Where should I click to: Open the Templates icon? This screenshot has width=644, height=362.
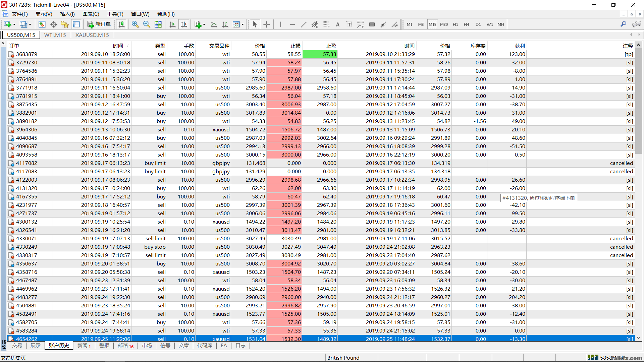pos(236,24)
